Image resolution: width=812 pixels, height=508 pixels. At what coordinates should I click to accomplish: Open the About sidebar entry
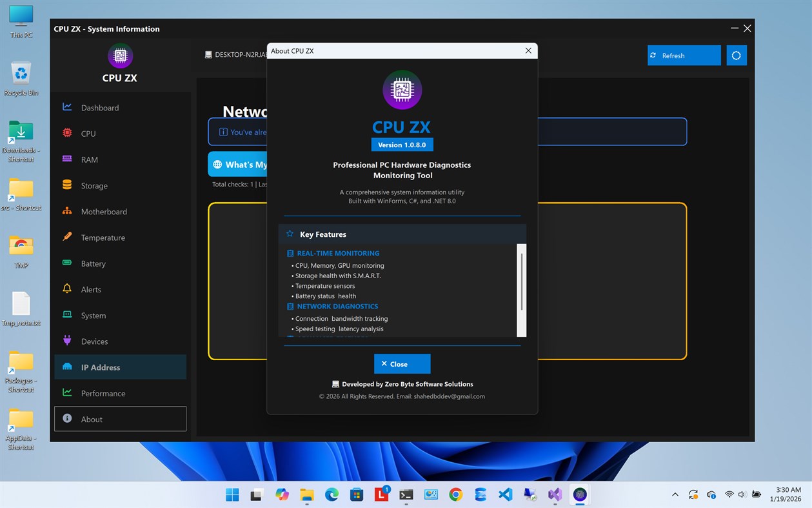pyautogui.click(x=120, y=419)
